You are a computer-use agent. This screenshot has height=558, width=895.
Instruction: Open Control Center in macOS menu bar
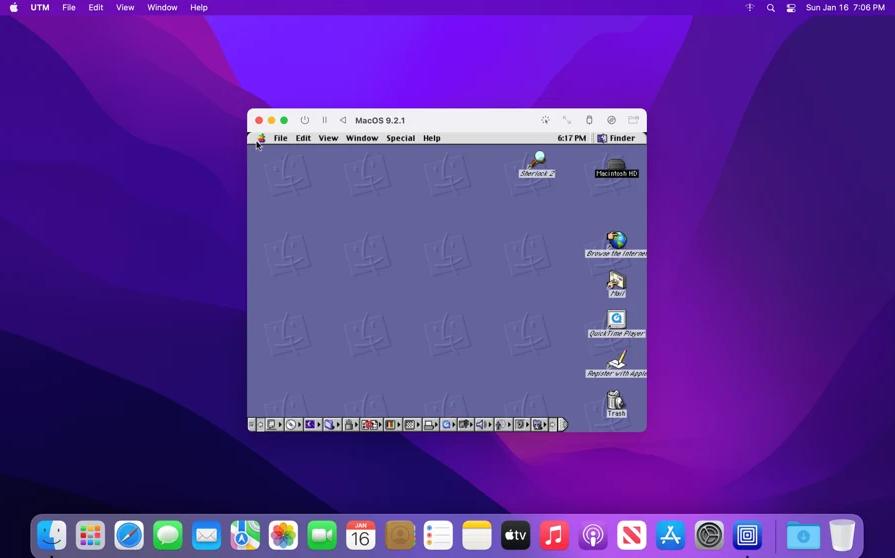(791, 8)
